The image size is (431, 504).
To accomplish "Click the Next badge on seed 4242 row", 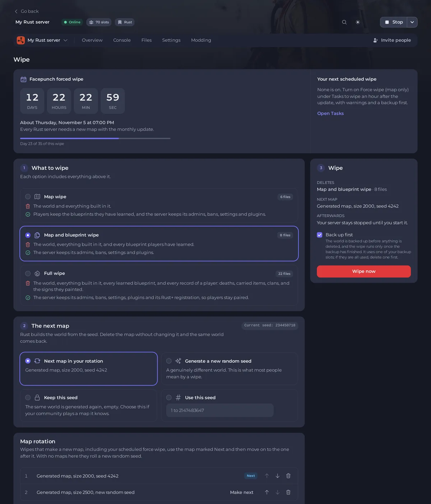I will pos(251,476).
